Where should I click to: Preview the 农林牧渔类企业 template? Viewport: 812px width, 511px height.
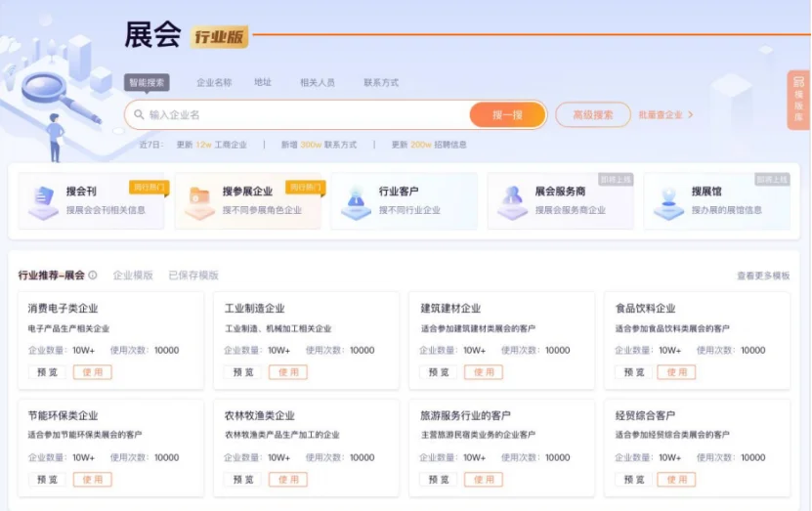[243, 480]
